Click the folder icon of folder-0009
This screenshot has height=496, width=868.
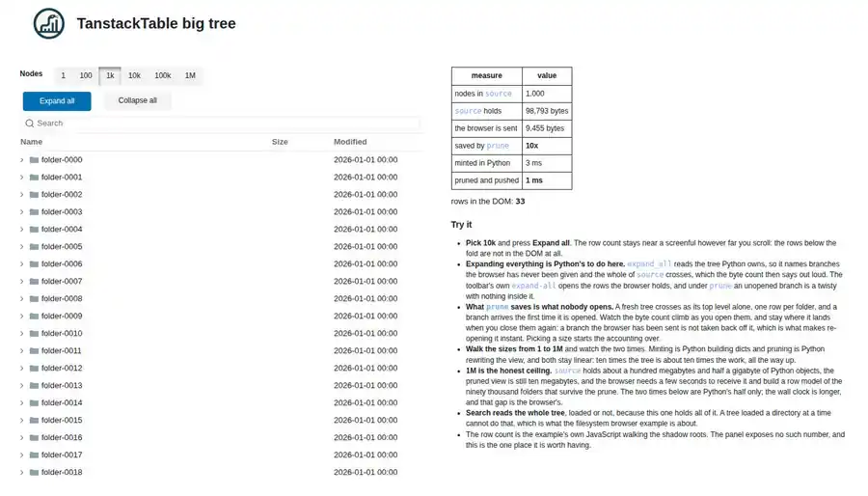pyautogui.click(x=35, y=317)
